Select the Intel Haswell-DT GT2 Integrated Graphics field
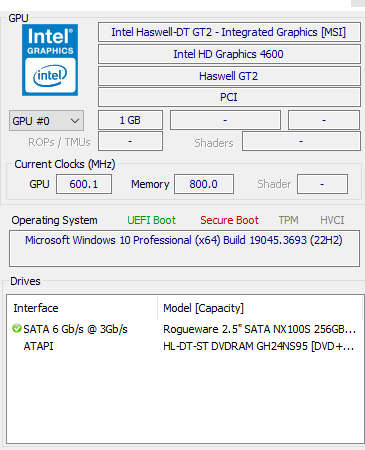Image resolution: width=365 pixels, height=450 pixels. coord(229,32)
